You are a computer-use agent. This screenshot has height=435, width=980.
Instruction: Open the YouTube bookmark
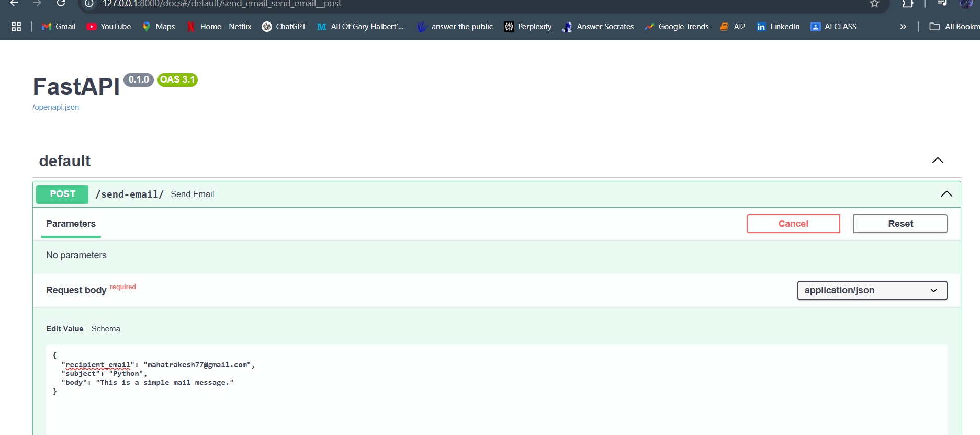tap(109, 27)
